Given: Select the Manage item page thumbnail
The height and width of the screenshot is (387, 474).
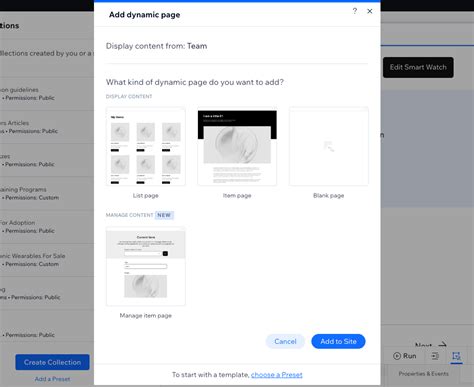Looking at the screenshot, I should [x=146, y=266].
